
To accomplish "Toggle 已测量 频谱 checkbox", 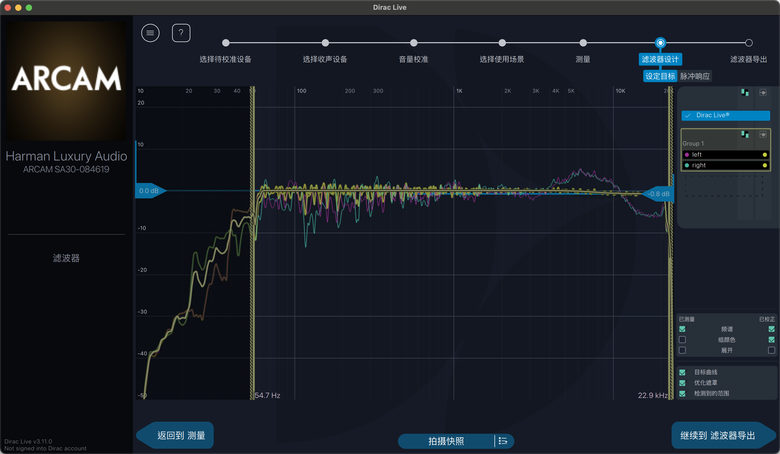I will point(682,329).
